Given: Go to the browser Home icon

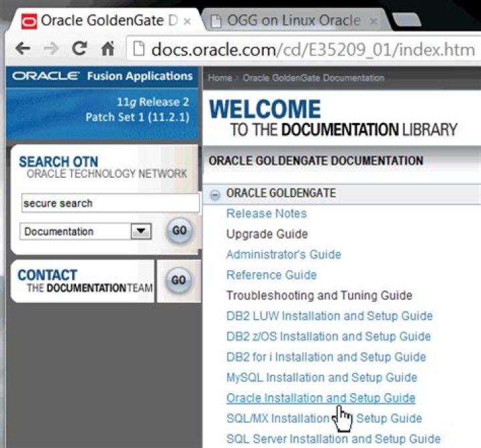Looking at the screenshot, I should [x=108, y=48].
